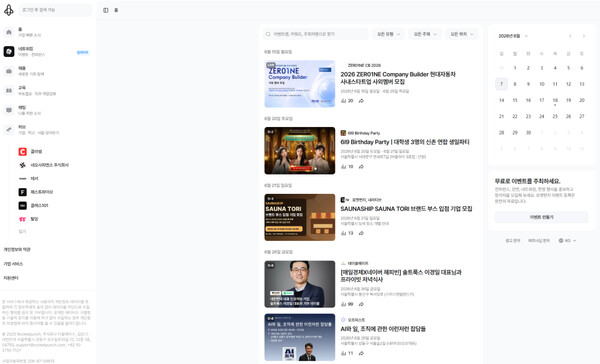Share the SAUNASHIP SAUNA TORI event
The height and width of the screenshot is (364, 600).
pyautogui.click(x=361, y=233)
